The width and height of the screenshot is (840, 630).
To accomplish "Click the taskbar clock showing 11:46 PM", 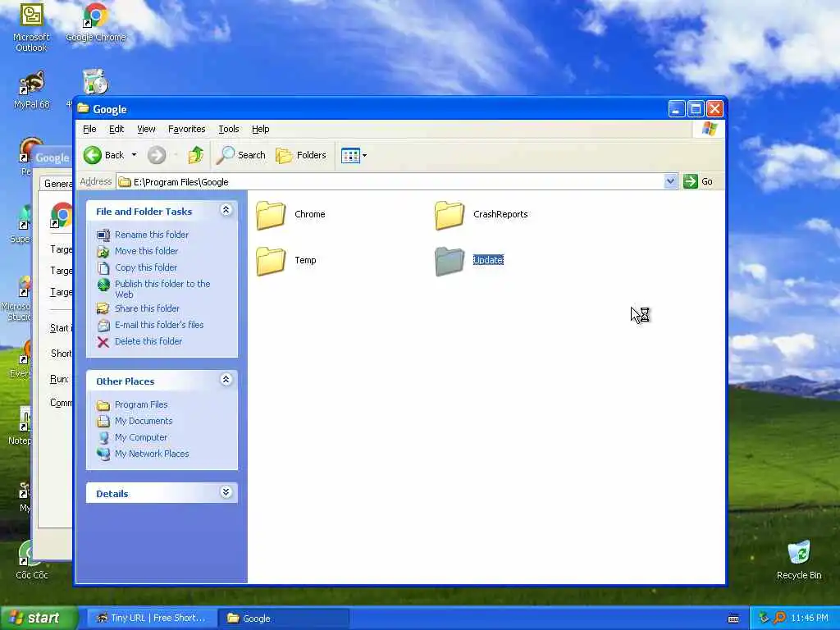I will click(810, 619).
